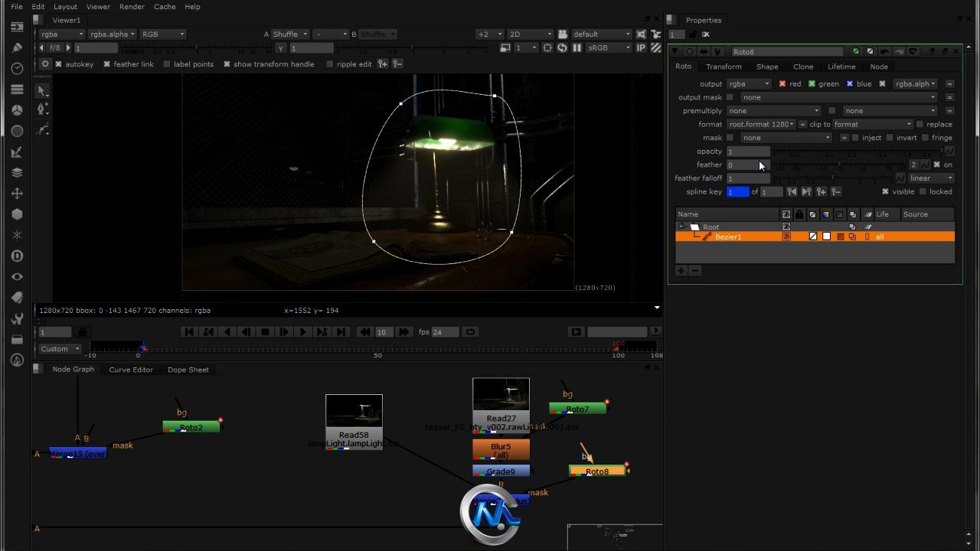980x551 pixels.
Task: Open the Keyer nodes icon
Action: point(17,152)
